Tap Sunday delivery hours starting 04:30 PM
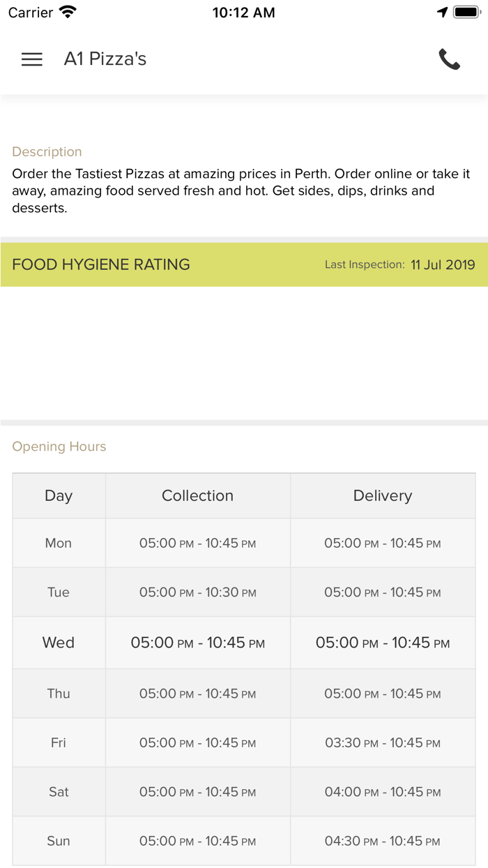The image size is (488, 868). tap(383, 841)
